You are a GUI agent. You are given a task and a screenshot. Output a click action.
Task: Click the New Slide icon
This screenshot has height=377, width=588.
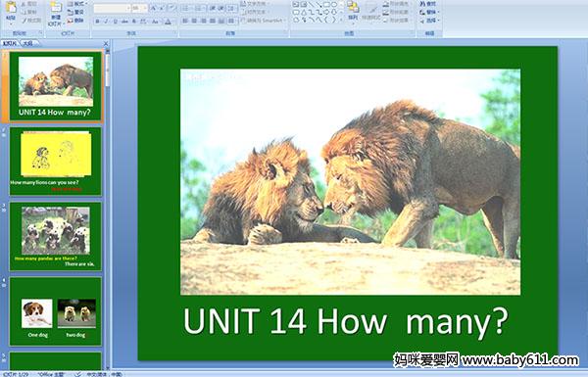[x=56, y=8]
